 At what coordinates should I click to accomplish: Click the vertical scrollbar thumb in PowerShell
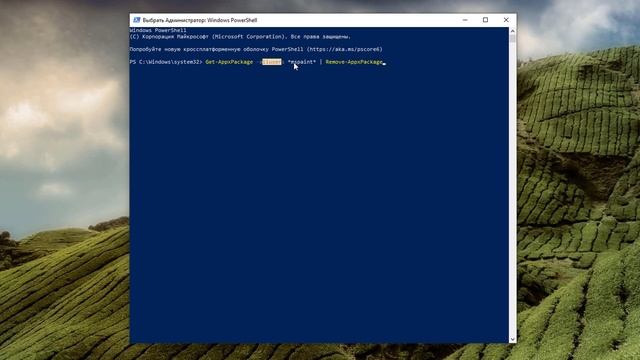tap(513, 38)
